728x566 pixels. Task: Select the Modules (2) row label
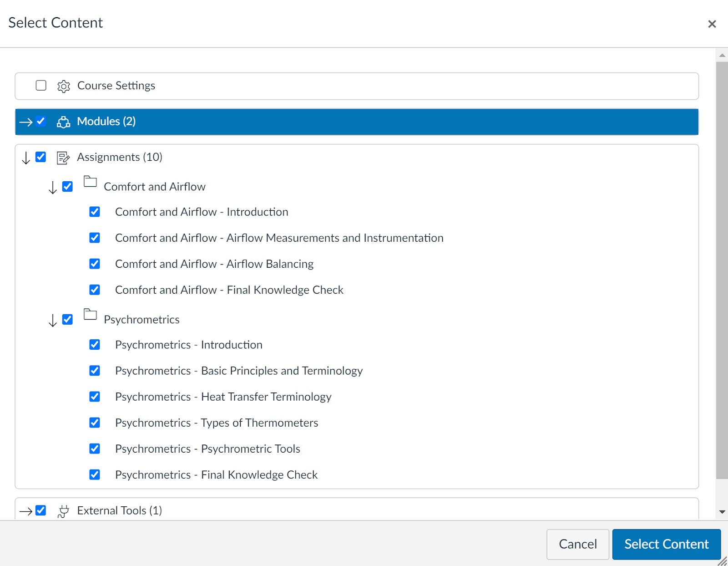point(106,121)
